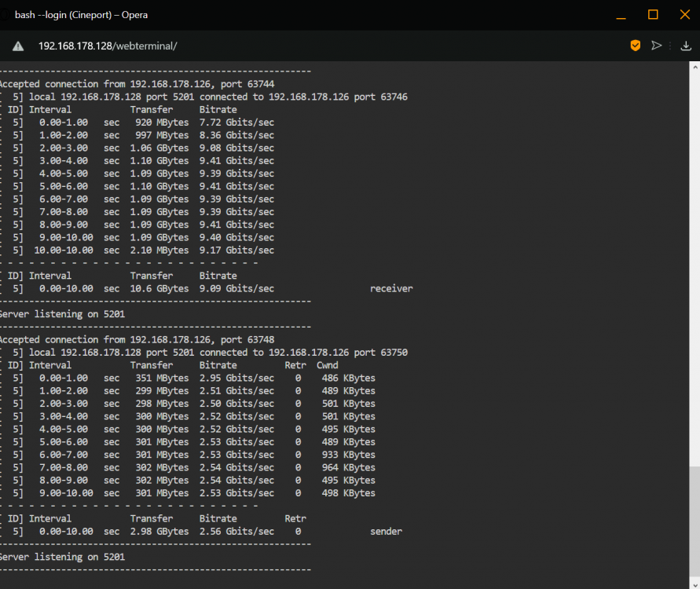This screenshot has height=589, width=700.
Task: Minimize the Opera terminal window
Action: pyautogui.click(x=621, y=15)
